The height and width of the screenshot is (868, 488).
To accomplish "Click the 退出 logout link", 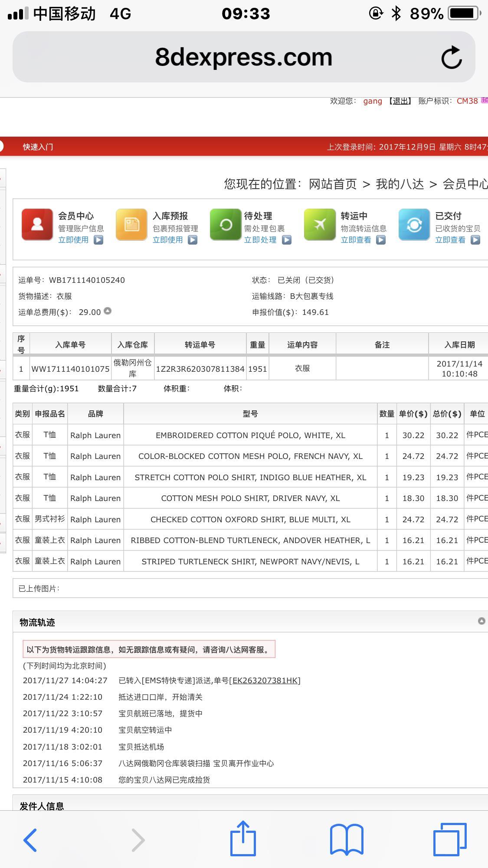I will pos(400,101).
